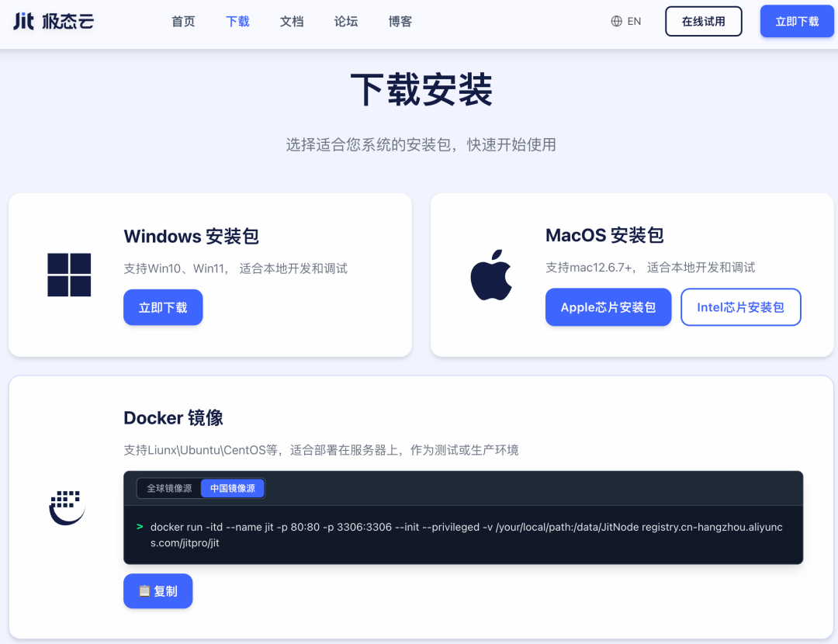Open the 下载 nav item
Image resolution: width=838 pixels, height=644 pixels.
pos(237,22)
